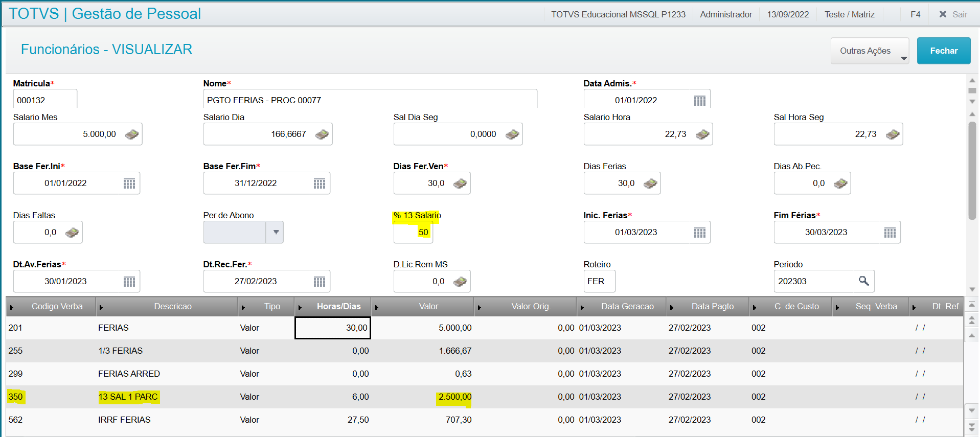Image resolution: width=980 pixels, height=437 pixels.
Task: Click the Sair exit X icon
Action: click(x=943, y=14)
